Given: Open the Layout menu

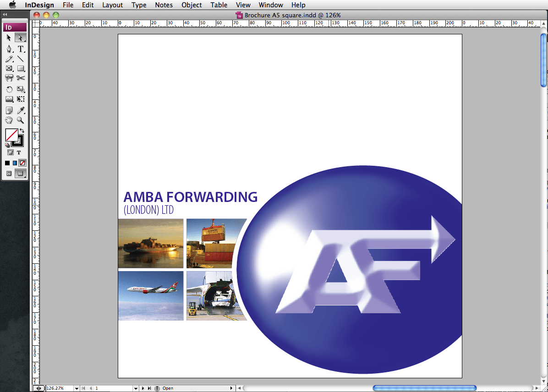Looking at the screenshot, I should click(113, 5).
